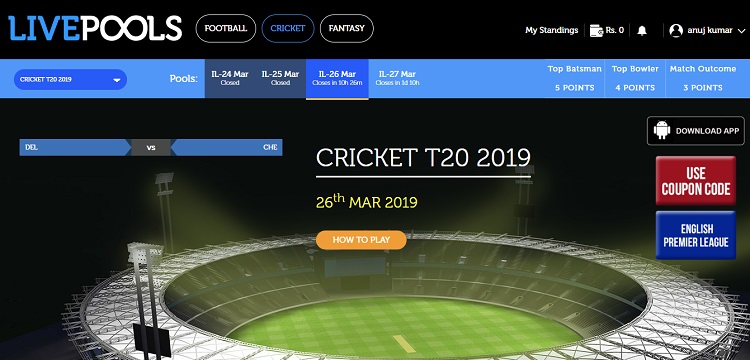Image resolution: width=750 pixels, height=360 pixels.
Task: Choose the IL-26 Mar pool tab
Action: pyautogui.click(x=337, y=79)
